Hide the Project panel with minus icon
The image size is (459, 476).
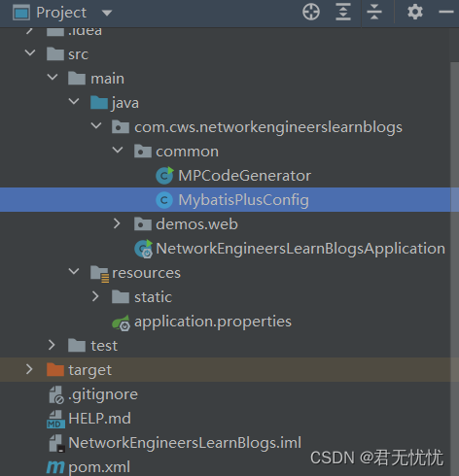446,13
